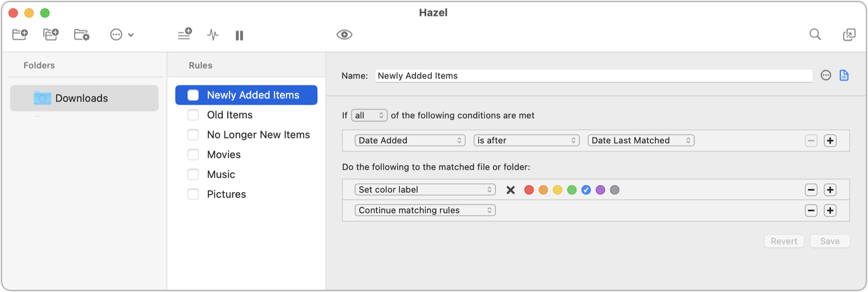Viewport: 868px width, 292px height.
Task: Open the Set color label action dropdown
Action: point(425,189)
